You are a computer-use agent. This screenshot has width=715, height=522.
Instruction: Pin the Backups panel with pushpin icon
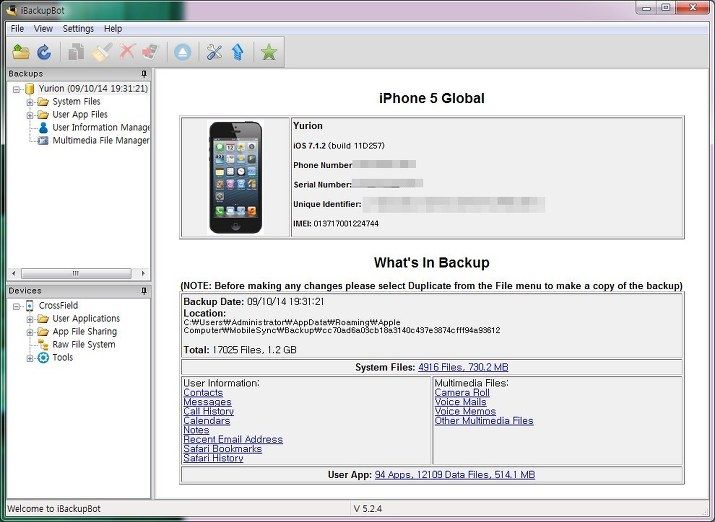click(144, 73)
